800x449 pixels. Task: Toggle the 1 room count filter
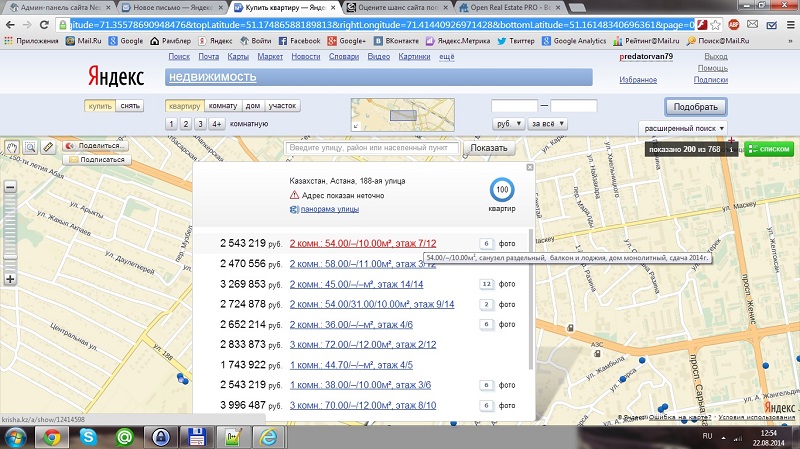pyautogui.click(x=171, y=124)
